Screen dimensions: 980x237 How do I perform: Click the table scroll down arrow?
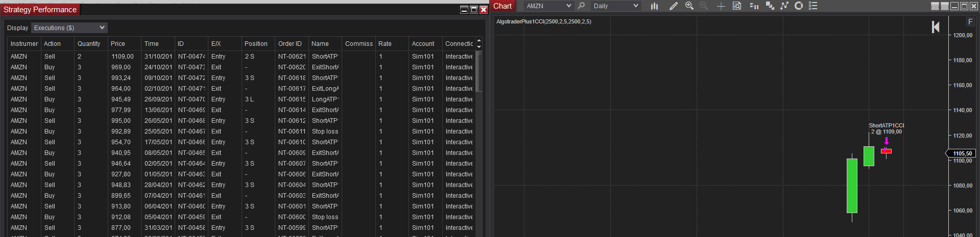(x=479, y=47)
